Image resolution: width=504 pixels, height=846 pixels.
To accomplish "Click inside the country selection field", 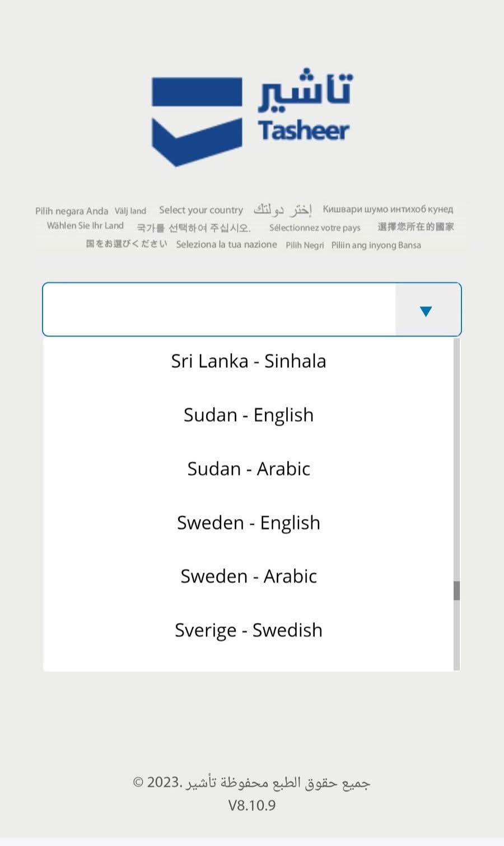I will coord(219,310).
